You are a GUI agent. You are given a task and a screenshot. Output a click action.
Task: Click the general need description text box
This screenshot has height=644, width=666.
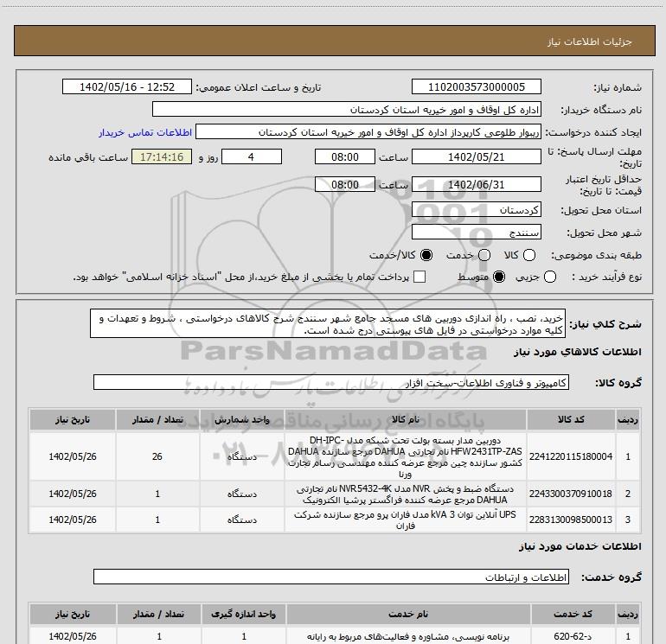(328, 324)
